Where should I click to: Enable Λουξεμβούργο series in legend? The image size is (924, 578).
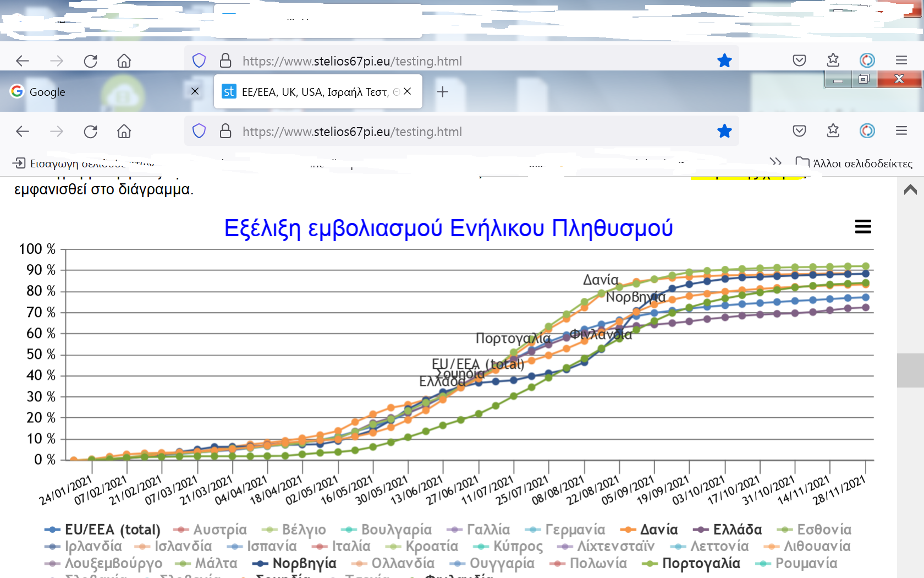point(103,563)
